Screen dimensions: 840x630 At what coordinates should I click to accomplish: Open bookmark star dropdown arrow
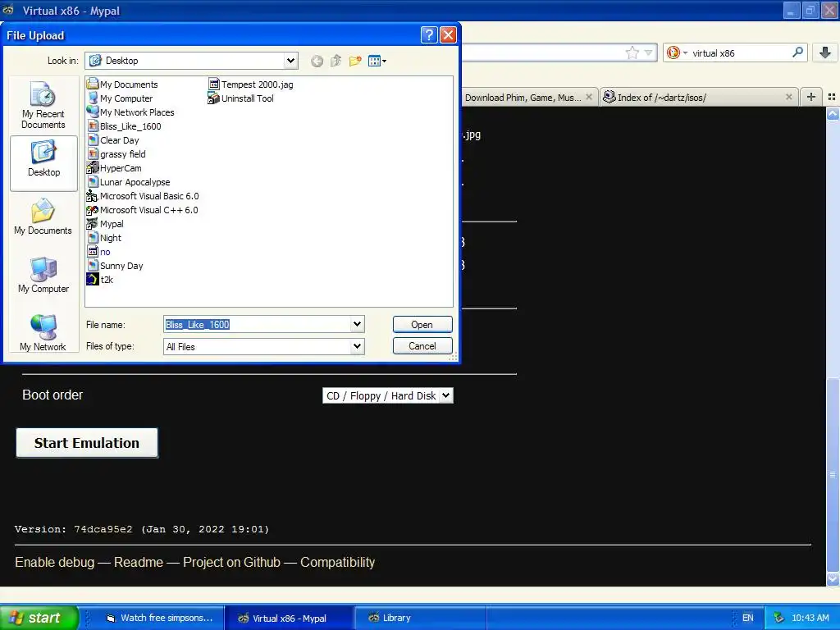tap(648, 52)
